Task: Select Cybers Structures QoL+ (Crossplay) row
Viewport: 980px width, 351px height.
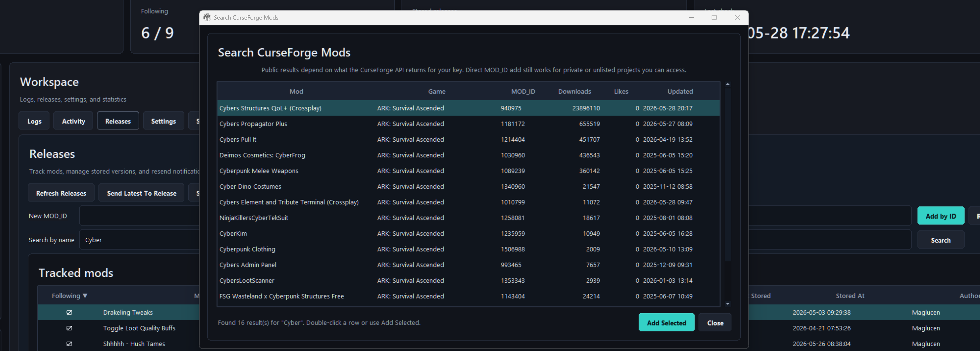Action: click(468, 108)
